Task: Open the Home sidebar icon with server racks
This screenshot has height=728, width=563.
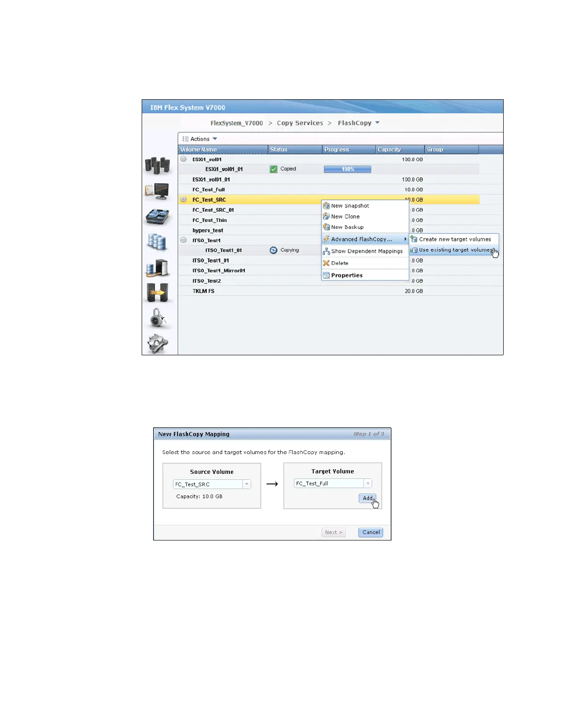Action: (157, 165)
